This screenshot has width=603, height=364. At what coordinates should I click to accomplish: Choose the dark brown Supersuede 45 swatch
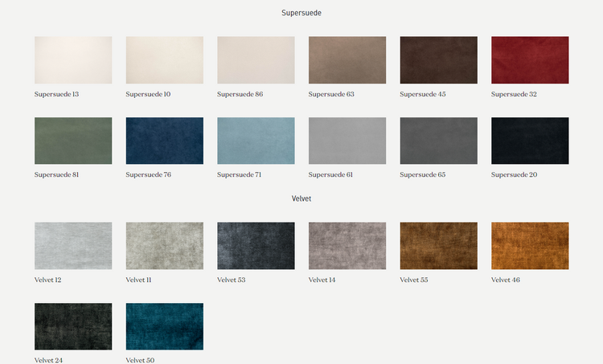(x=438, y=59)
